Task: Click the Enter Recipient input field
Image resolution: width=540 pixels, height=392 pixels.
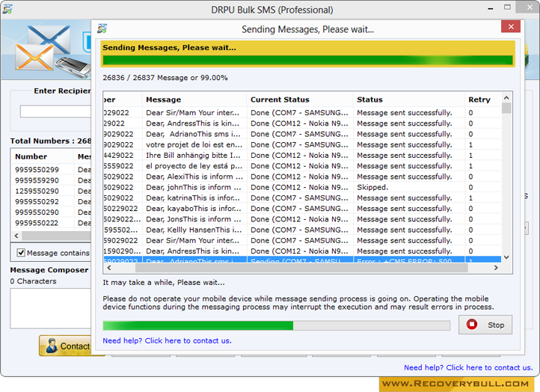Action: 56,111
